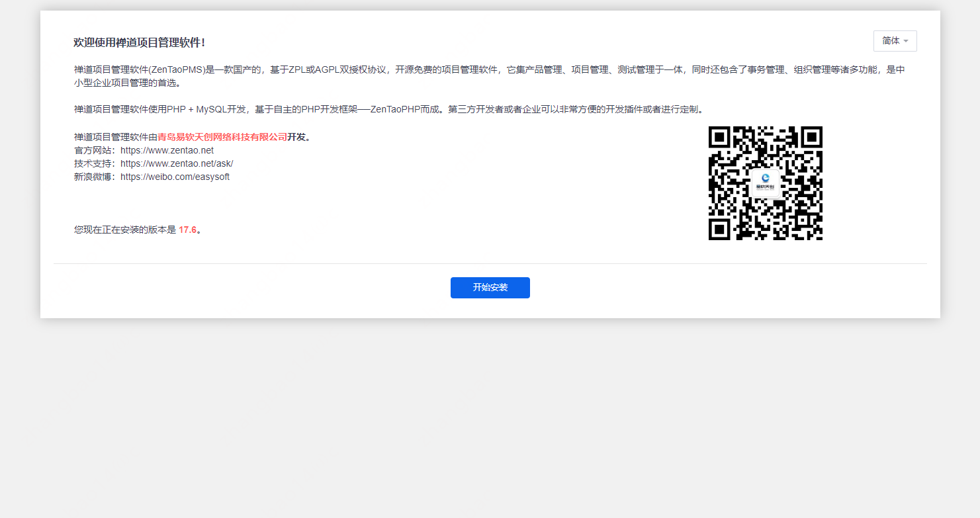Click the version number 17.6
The height and width of the screenshot is (518, 980).
point(187,230)
